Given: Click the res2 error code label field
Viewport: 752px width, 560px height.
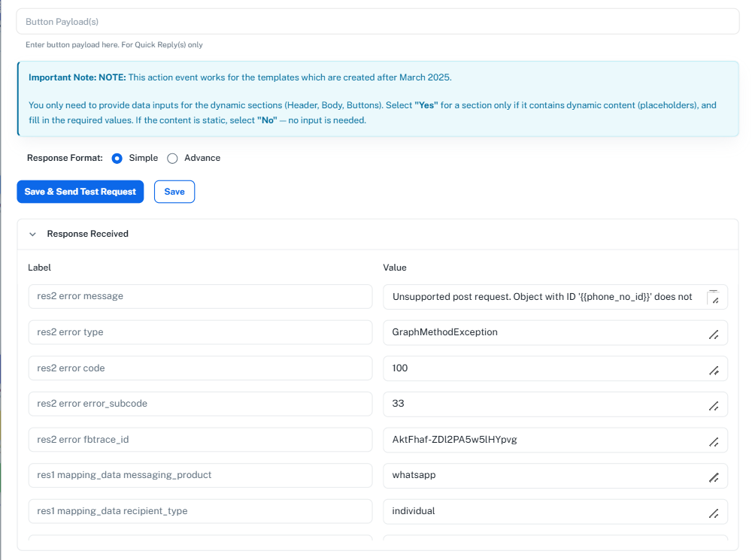Looking at the screenshot, I should click(x=200, y=368).
